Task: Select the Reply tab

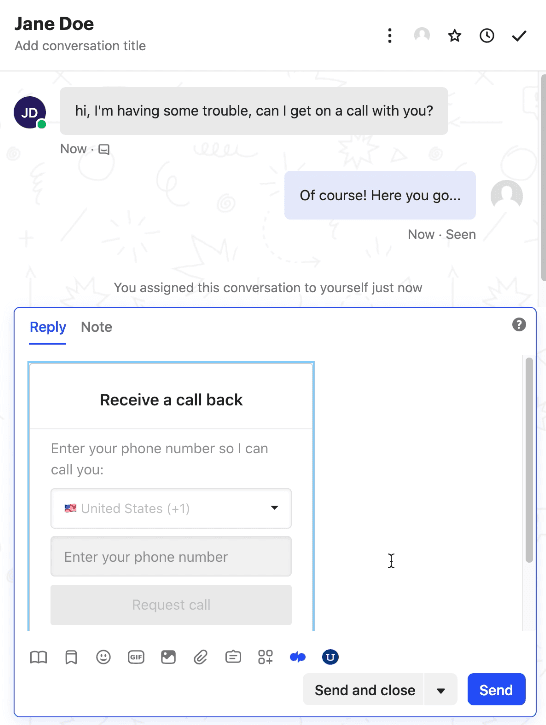Action: click(48, 327)
